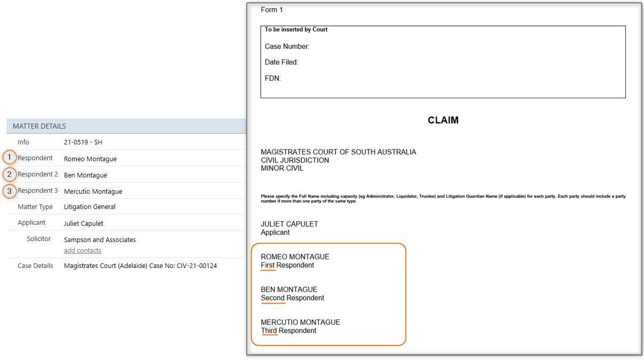Open Sampson and Associates solicitor entry
The height and width of the screenshot is (360, 644).
click(x=100, y=240)
